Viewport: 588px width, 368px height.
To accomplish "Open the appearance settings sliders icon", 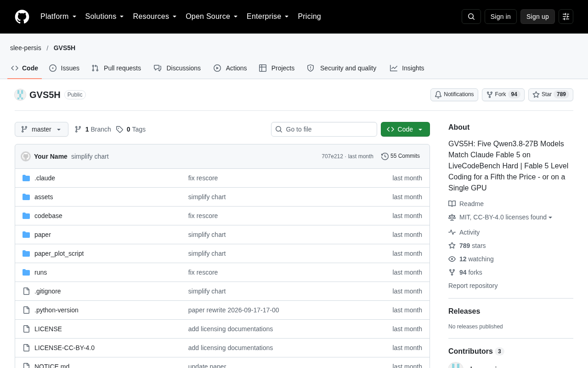I will pos(566,17).
